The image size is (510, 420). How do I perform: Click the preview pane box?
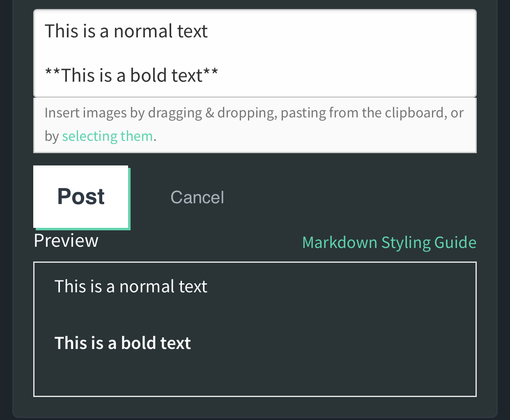tap(255, 329)
